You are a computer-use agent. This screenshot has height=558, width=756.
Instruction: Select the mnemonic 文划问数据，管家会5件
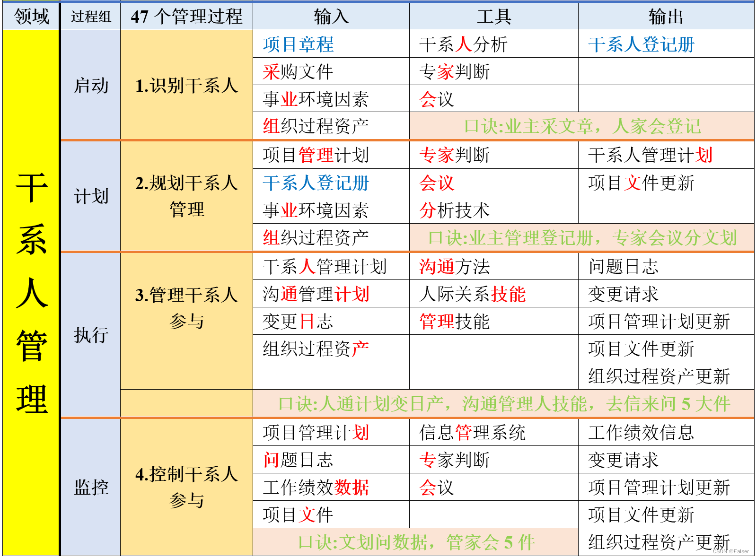point(415,542)
